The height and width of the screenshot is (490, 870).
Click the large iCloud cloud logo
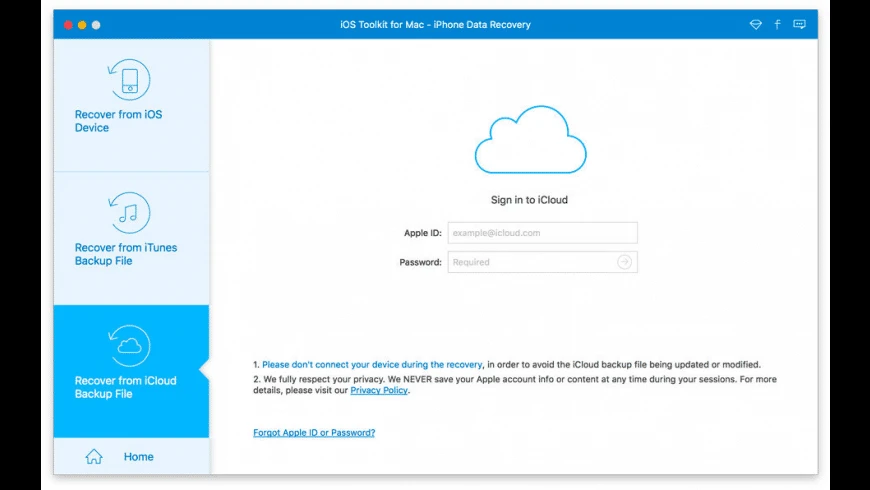click(530, 140)
